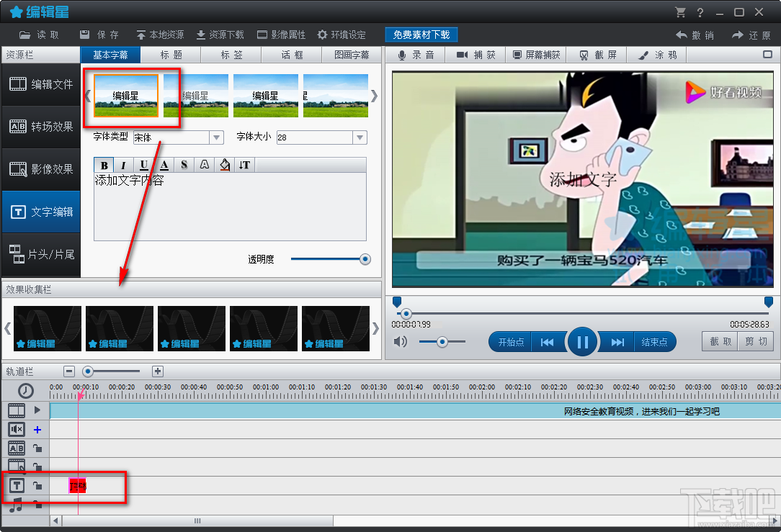Show previous items in 效果收集栏
Viewport: 781px width, 532px height.
click(x=7, y=328)
